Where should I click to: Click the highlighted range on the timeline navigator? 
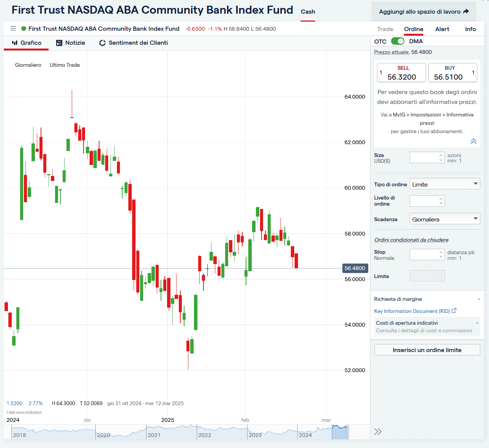(x=340, y=432)
